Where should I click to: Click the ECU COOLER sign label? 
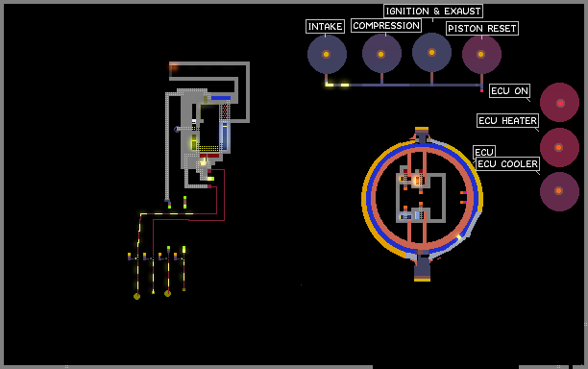point(507,164)
